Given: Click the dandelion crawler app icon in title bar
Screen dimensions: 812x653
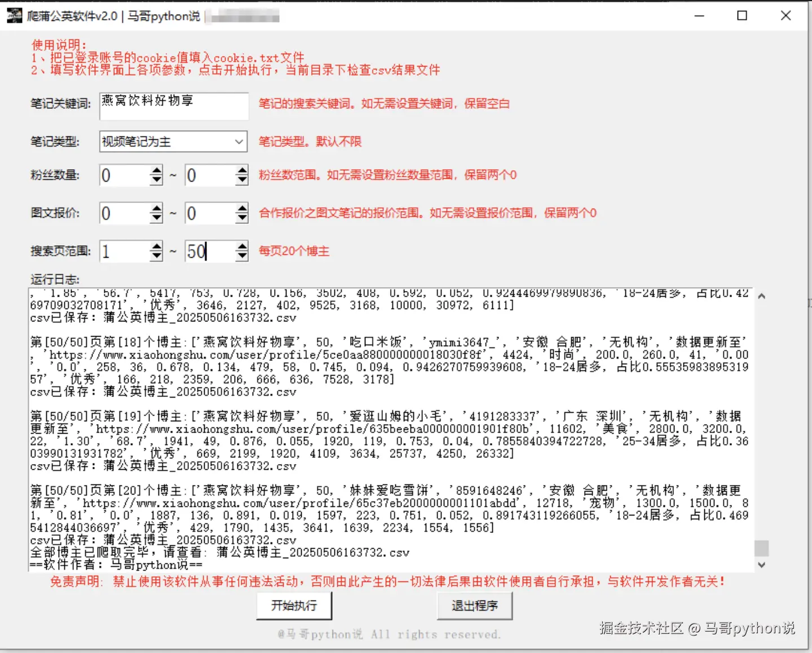Looking at the screenshot, I should point(14,16).
